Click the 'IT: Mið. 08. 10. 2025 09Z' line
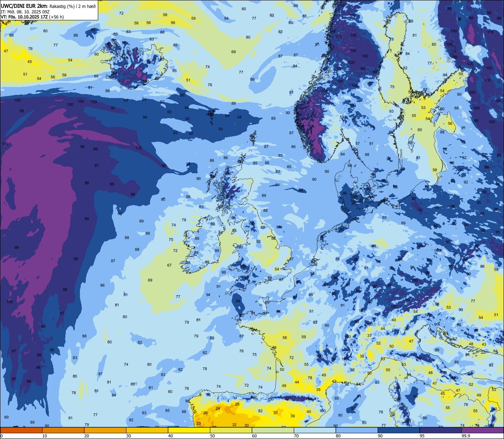The height and width of the screenshot is (439, 504). (25, 12)
